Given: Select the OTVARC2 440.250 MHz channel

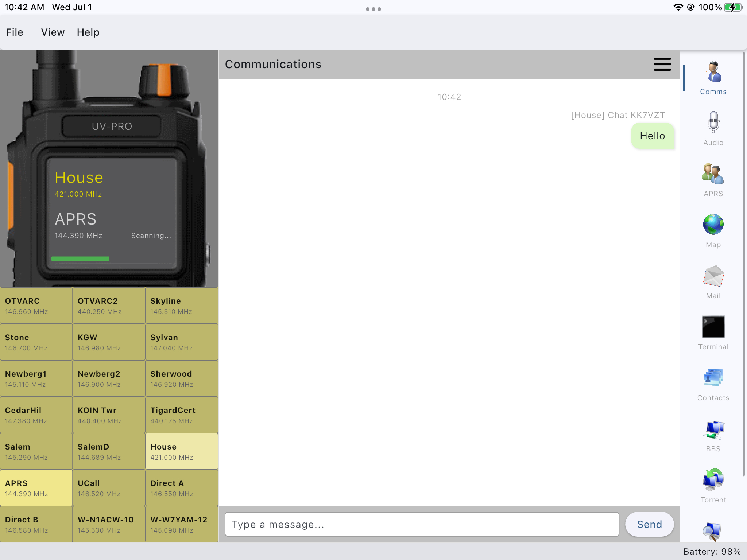Looking at the screenshot, I should click(109, 306).
